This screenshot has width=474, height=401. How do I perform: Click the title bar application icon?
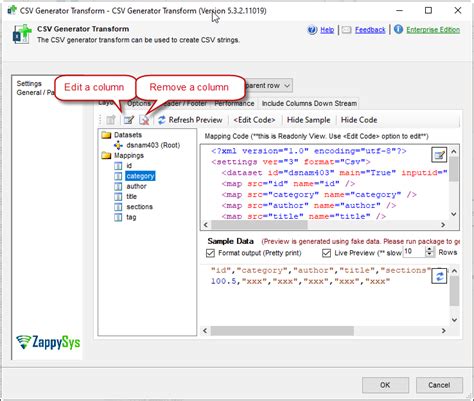12,11
